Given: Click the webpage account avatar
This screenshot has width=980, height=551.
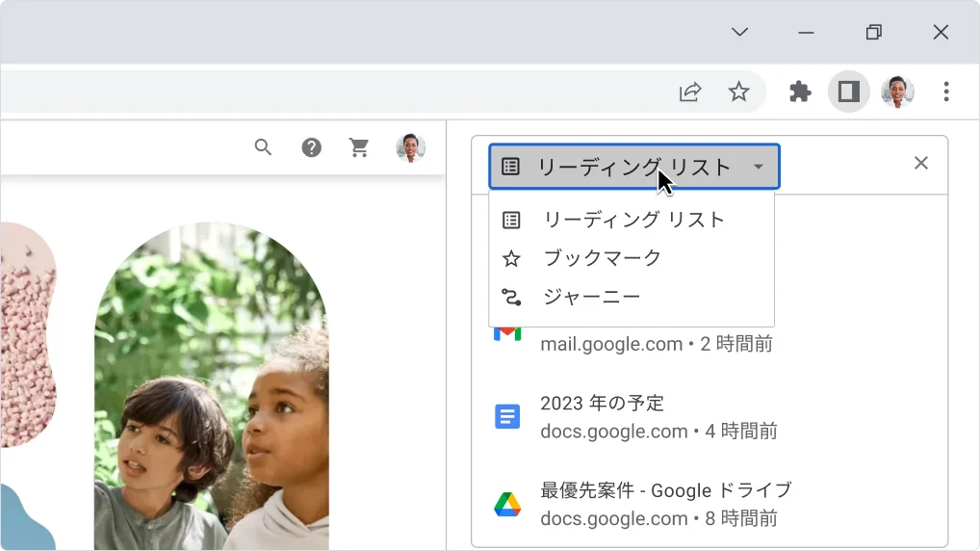Looking at the screenshot, I should click(411, 147).
